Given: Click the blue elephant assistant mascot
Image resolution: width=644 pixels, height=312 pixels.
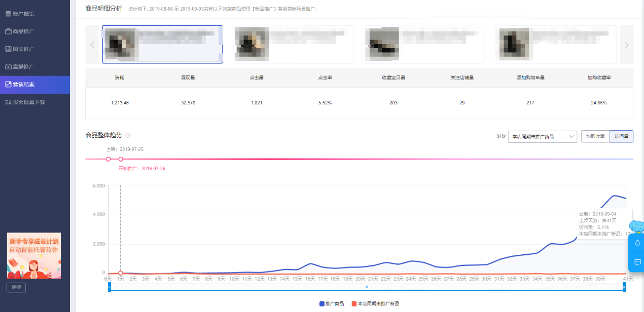Looking at the screenshot, I should pyautogui.click(x=636, y=226).
